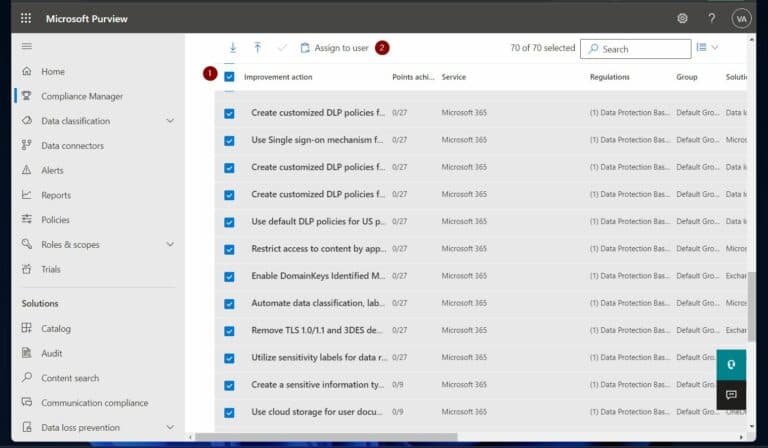The width and height of the screenshot is (768, 448).
Task: Click the Reports chart icon
Action: pyautogui.click(x=27, y=195)
